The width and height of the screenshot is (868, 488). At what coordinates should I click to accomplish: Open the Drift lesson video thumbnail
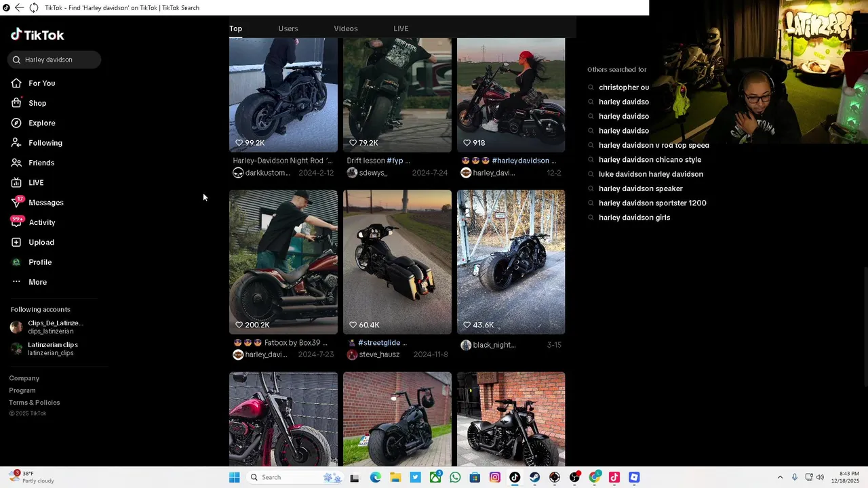click(x=397, y=95)
